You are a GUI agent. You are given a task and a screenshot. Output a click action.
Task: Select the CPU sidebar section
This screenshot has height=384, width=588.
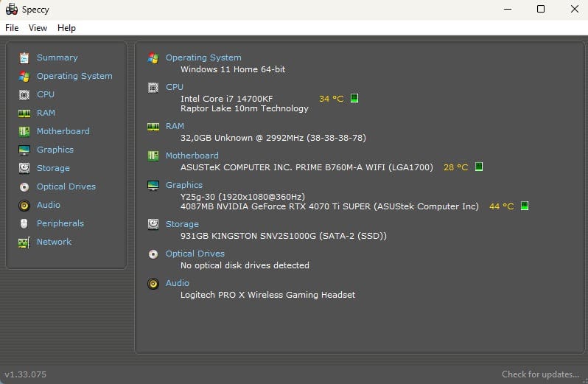(x=46, y=94)
